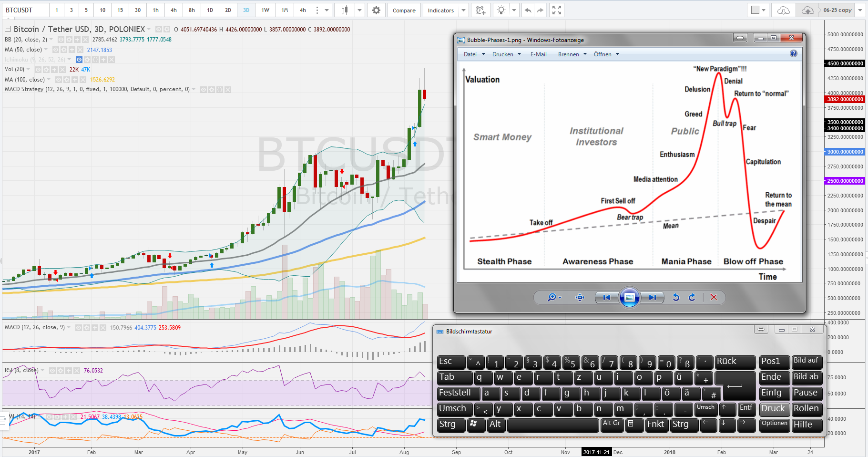868x457 pixels.
Task: Click the 2017-11-21 date marker on time axis
Action: pos(596,452)
